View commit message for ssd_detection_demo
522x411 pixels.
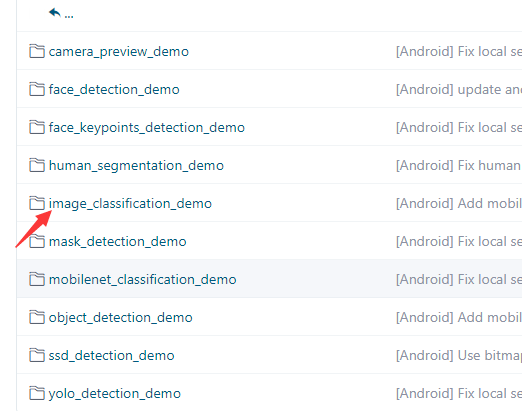point(459,355)
